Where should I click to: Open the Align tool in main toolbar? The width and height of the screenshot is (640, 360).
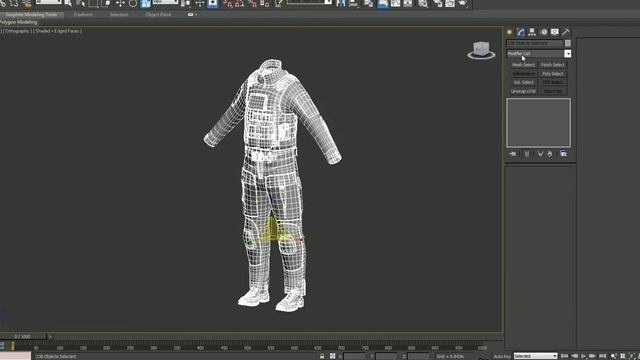[x=354, y=3]
